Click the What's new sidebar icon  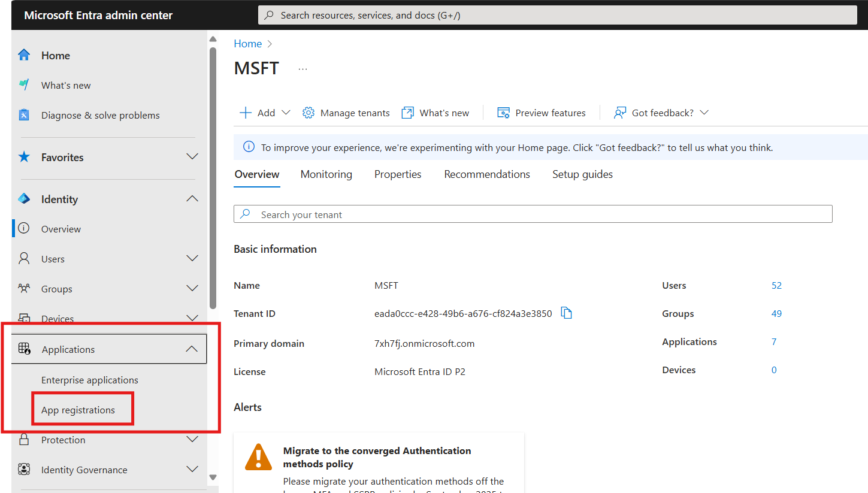click(24, 85)
